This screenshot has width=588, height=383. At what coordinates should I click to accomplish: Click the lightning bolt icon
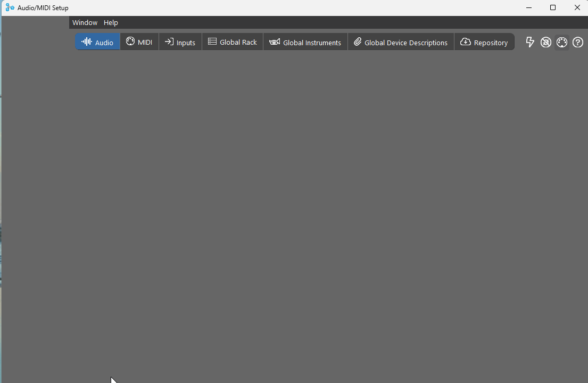click(530, 42)
